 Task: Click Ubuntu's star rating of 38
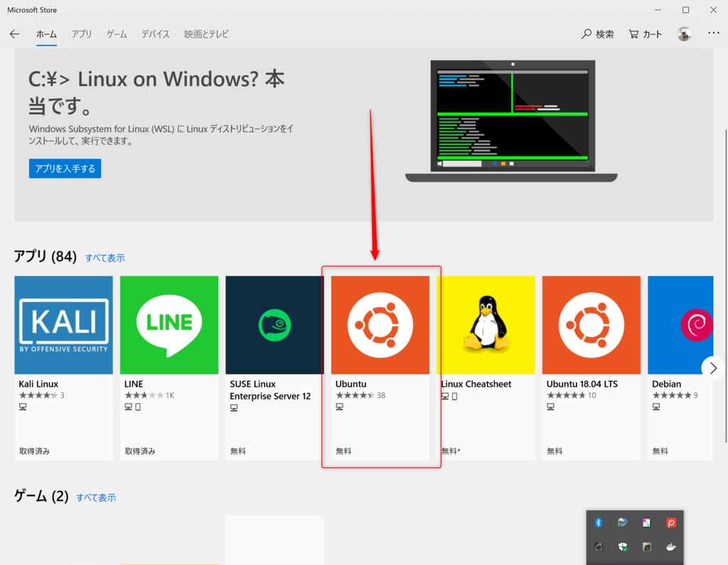(360, 396)
